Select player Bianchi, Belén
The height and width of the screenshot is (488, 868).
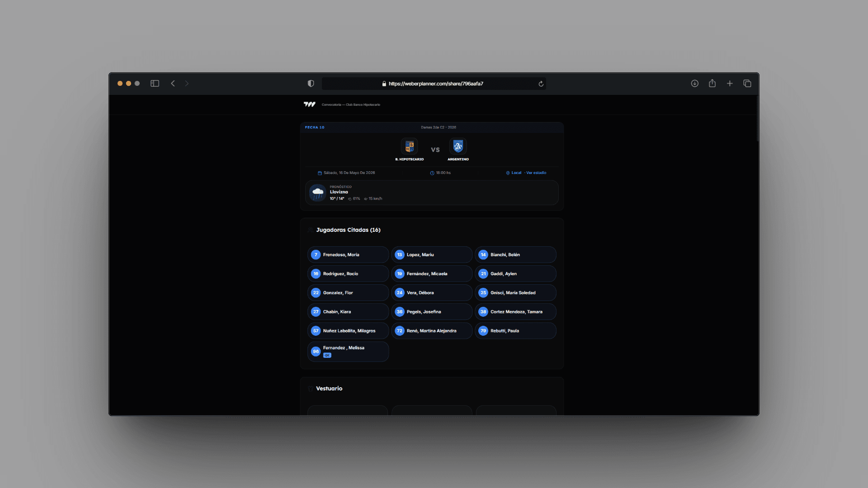[515, 255]
